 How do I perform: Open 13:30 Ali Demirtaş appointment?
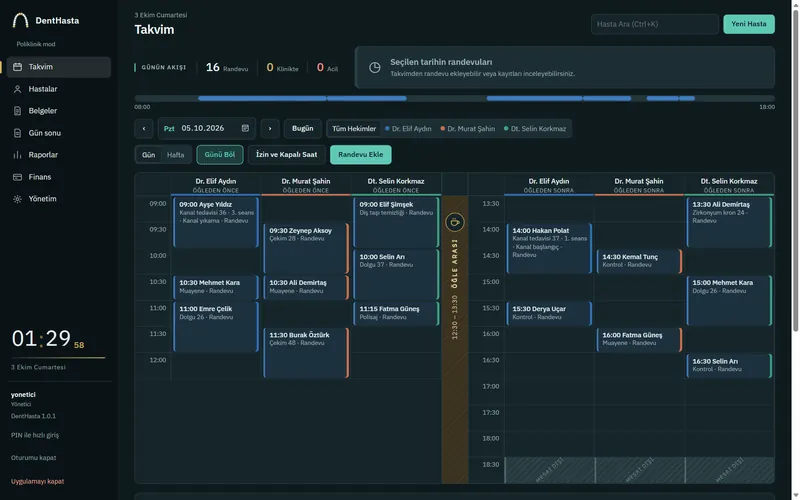[729, 222]
